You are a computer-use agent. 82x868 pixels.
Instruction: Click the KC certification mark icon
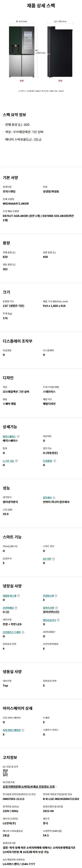point(5,773)
